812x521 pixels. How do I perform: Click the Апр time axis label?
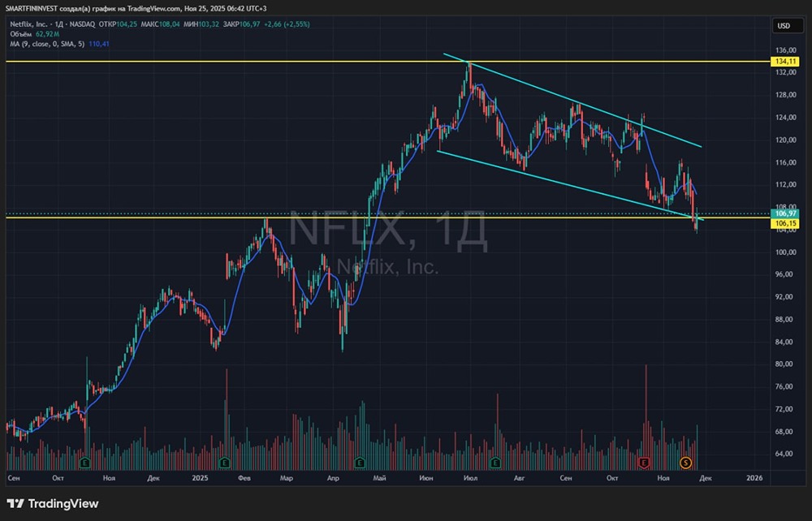(333, 478)
